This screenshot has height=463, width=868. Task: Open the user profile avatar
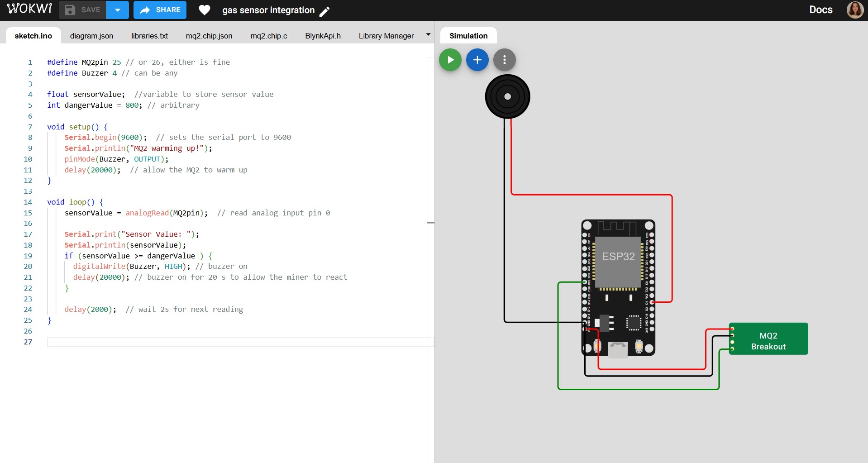[855, 10]
